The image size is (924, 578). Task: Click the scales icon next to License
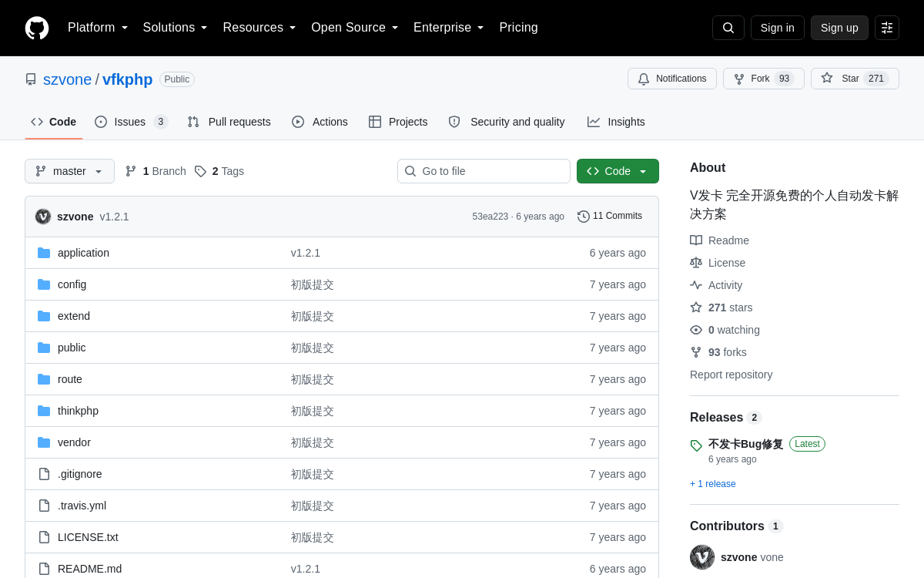(x=696, y=263)
